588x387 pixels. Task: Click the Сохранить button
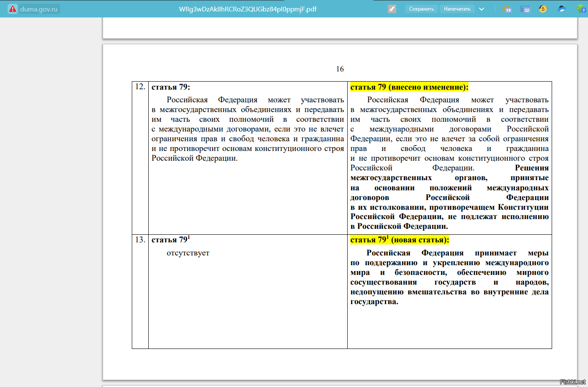[x=421, y=9]
